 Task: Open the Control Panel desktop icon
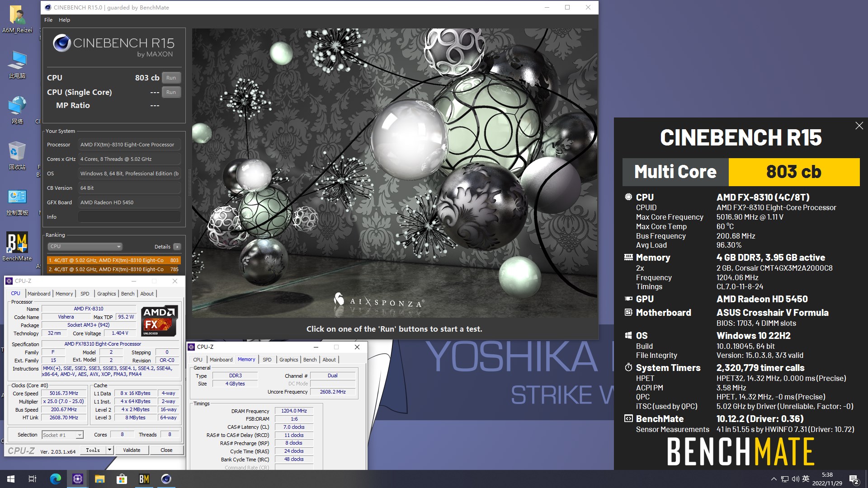[17, 202]
